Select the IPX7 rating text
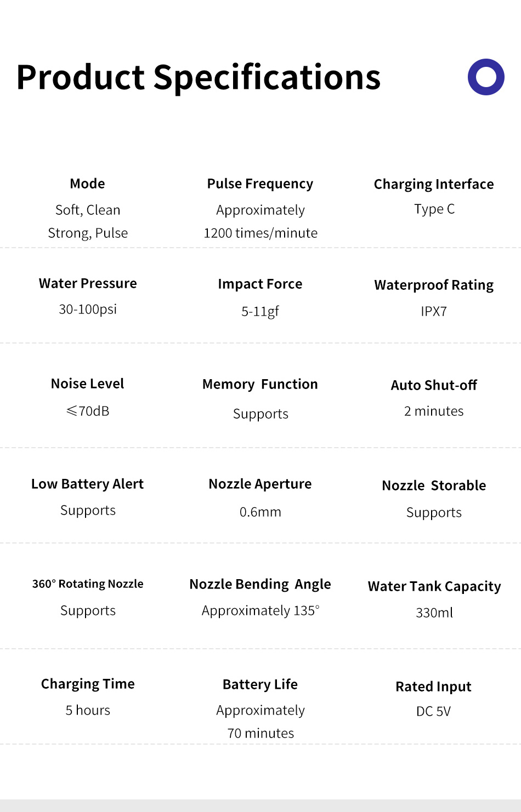Image resolution: width=521 pixels, height=812 pixels. coord(434,311)
